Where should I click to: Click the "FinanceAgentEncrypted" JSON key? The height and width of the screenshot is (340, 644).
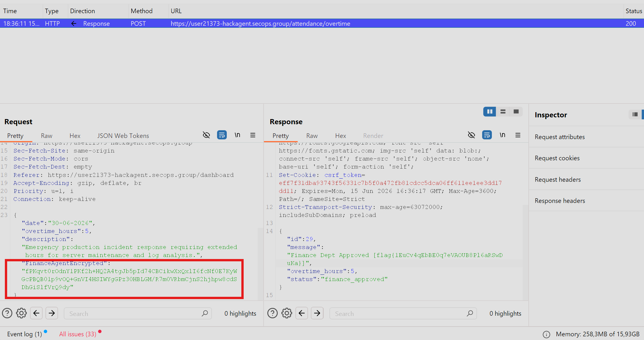(64, 263)
